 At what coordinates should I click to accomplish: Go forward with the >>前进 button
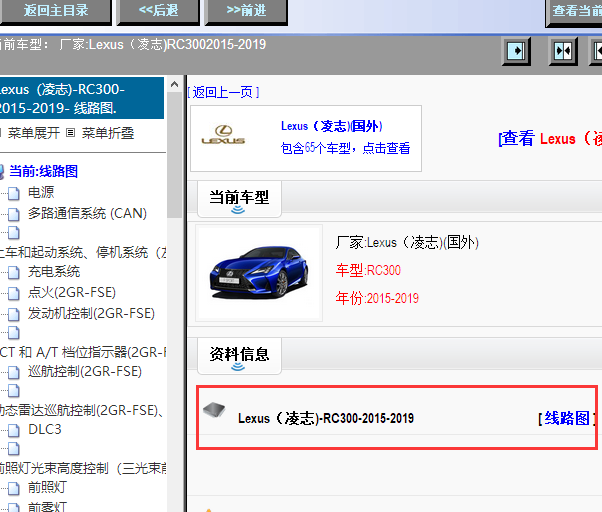point(246,11)
